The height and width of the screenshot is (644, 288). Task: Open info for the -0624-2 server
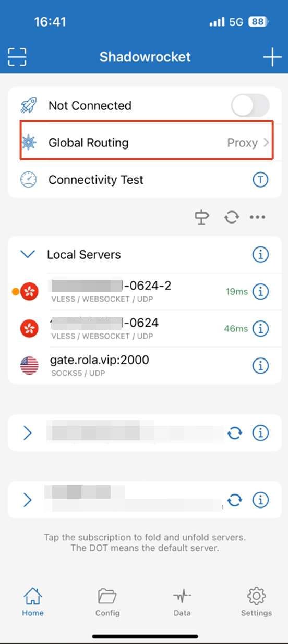pos(260,291)
